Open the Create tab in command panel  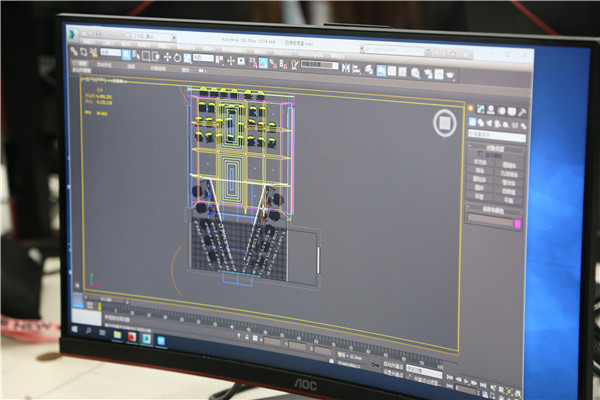(x=470, y=108)
